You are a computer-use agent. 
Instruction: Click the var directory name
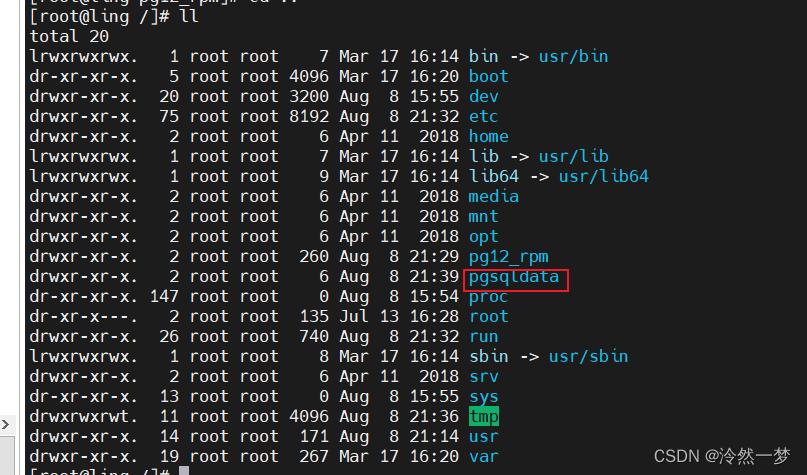pyautogui.click(x=483, y=456)
